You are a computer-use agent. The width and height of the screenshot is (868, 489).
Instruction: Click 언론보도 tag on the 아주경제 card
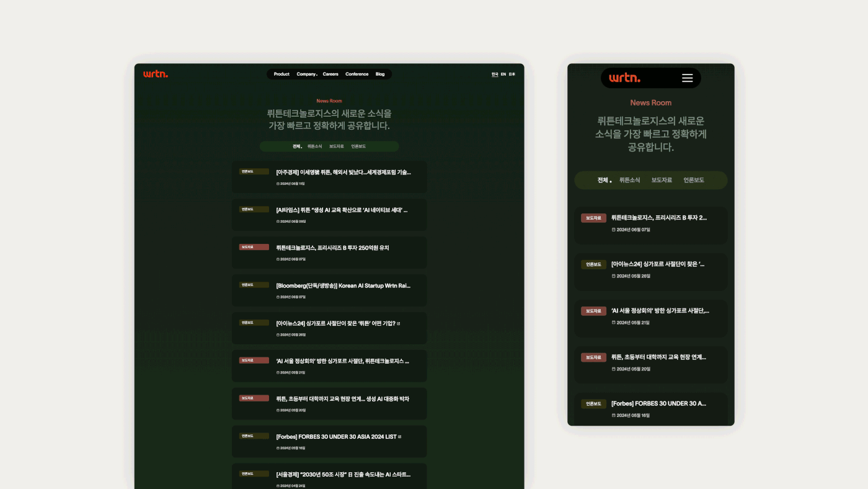pos(254,171)
